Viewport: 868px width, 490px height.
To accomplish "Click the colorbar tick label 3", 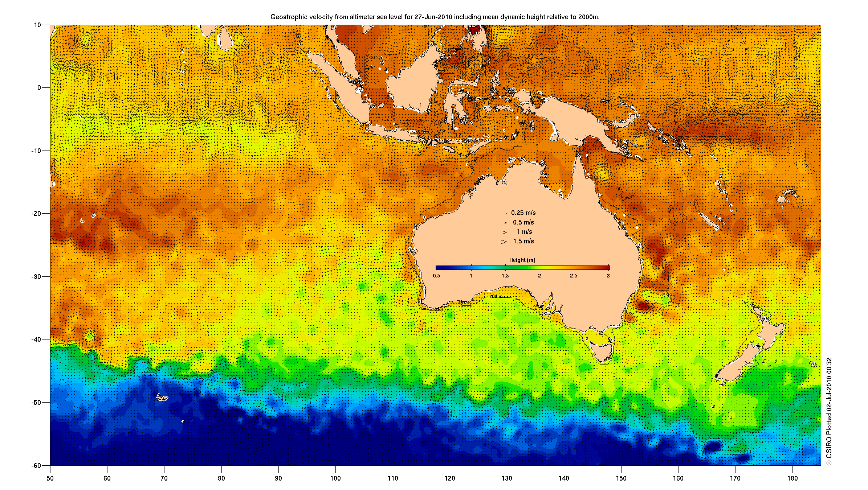I will click(x=608, y=276).
